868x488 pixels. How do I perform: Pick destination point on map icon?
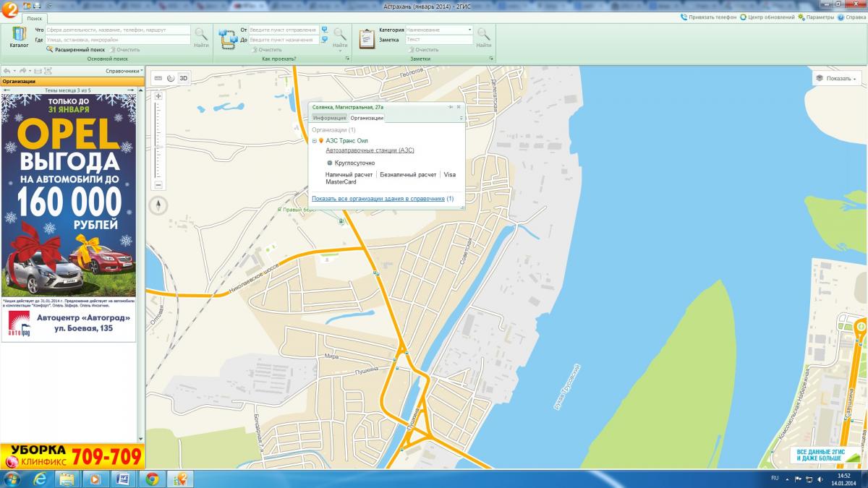(325, 40)
